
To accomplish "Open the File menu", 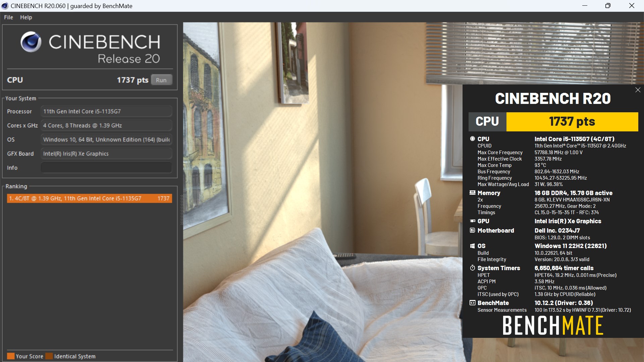I will point(8,17).
